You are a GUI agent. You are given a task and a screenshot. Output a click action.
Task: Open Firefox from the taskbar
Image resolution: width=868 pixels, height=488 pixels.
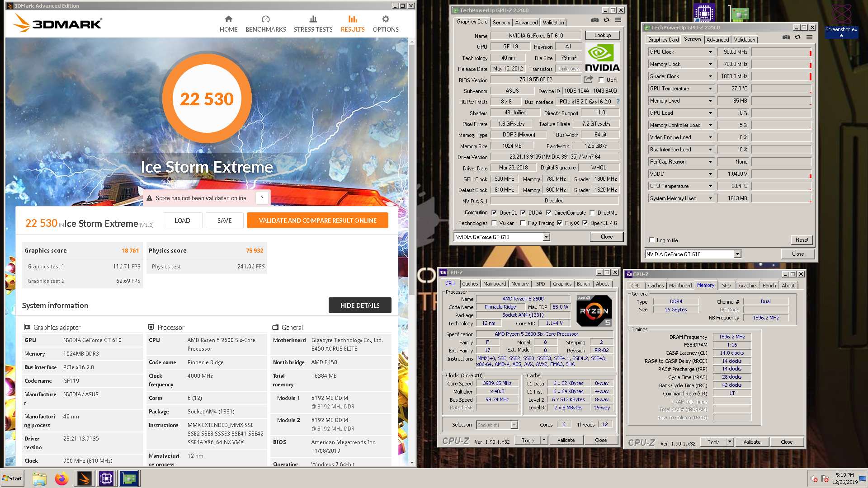point(61,479)
